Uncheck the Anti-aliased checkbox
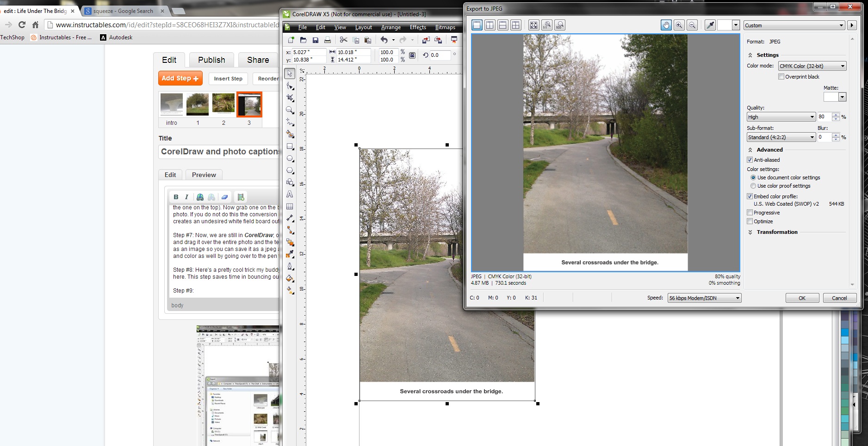 750,160
